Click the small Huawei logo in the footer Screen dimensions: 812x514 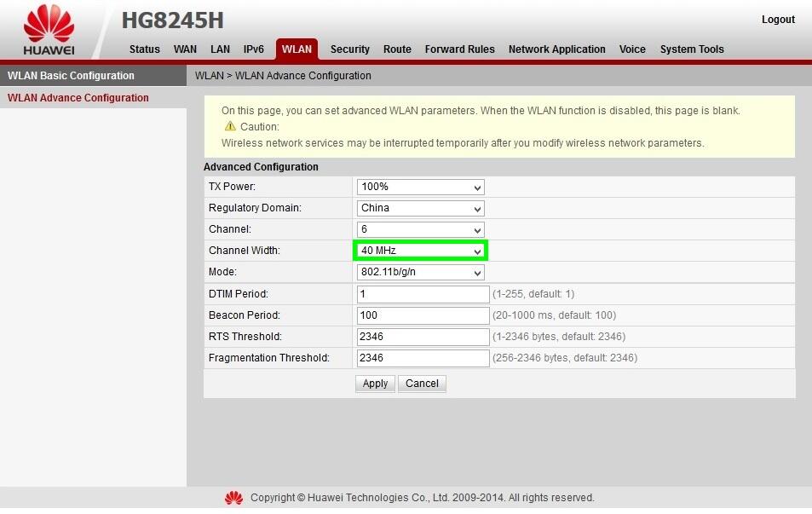tap(233, 498)
